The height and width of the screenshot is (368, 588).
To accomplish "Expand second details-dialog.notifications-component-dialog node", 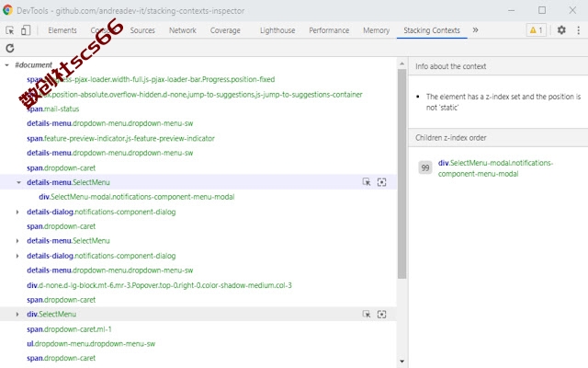I will pos(17,256).
